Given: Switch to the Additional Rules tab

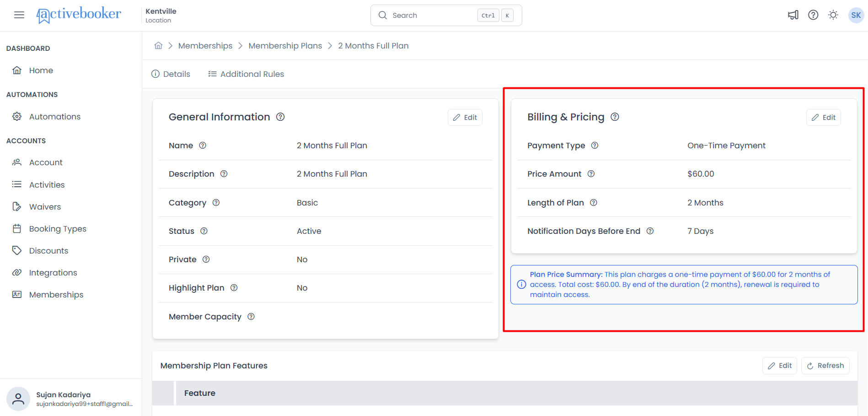Looking at the screenshot, I should pyautogui.click(x=246, y=74).
